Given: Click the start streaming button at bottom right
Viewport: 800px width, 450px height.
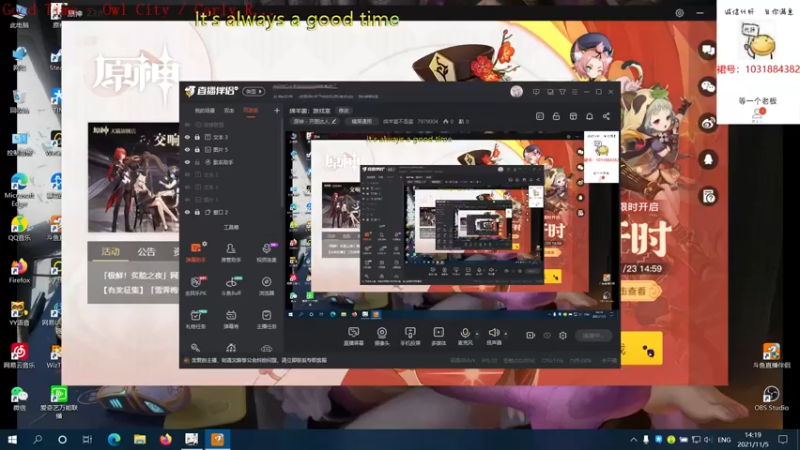Looking at the screenshot, I should [593, 335].
